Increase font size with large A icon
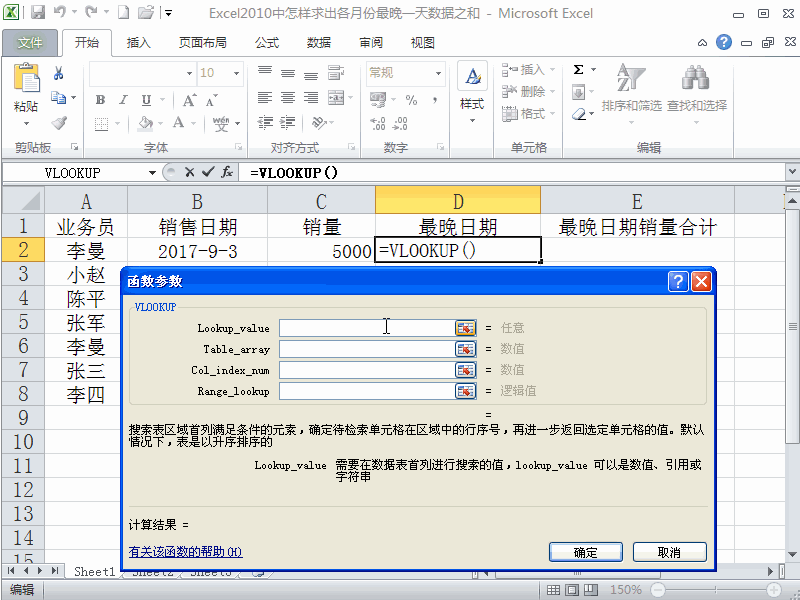Screen dimensions: 800x600 tap(189, 100)
